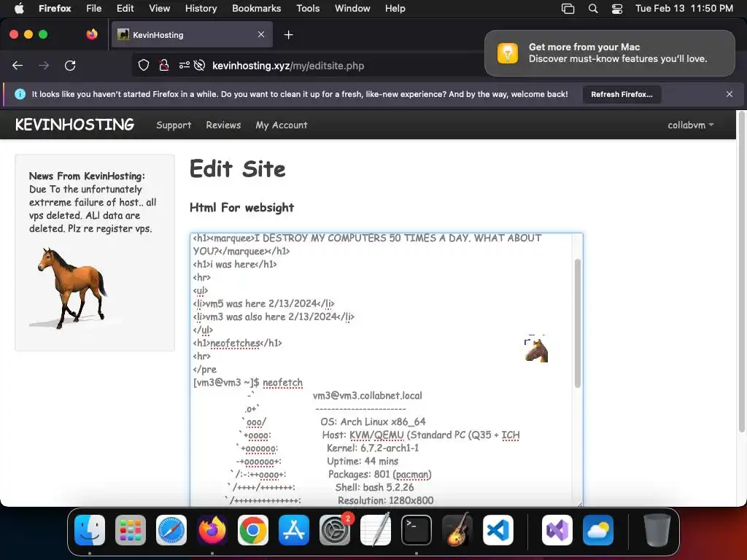Click the insecure connection padlock icon
This screenshot has width=747, height=560.
point(164,65)
